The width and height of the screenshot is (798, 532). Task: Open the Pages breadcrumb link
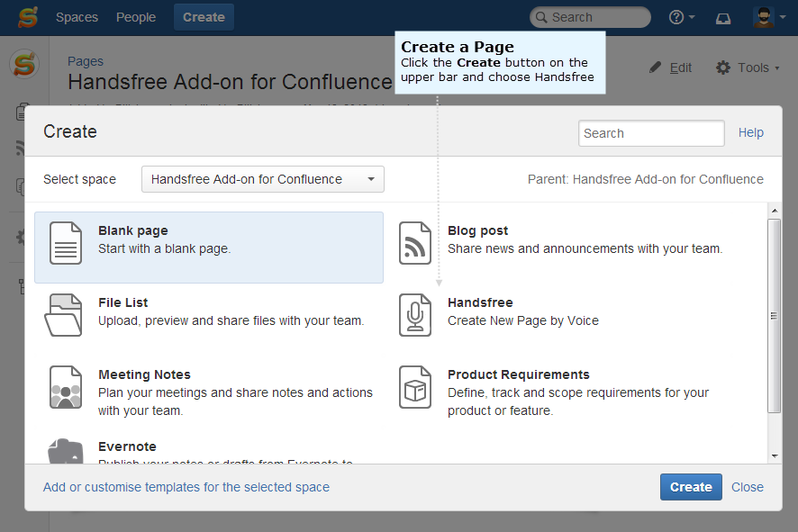[86, 61]
